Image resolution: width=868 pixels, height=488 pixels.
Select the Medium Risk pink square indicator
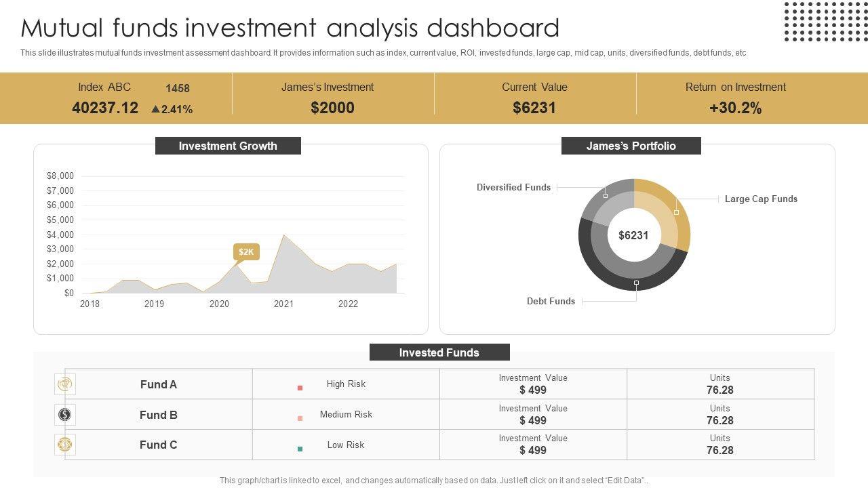point(300,418)
